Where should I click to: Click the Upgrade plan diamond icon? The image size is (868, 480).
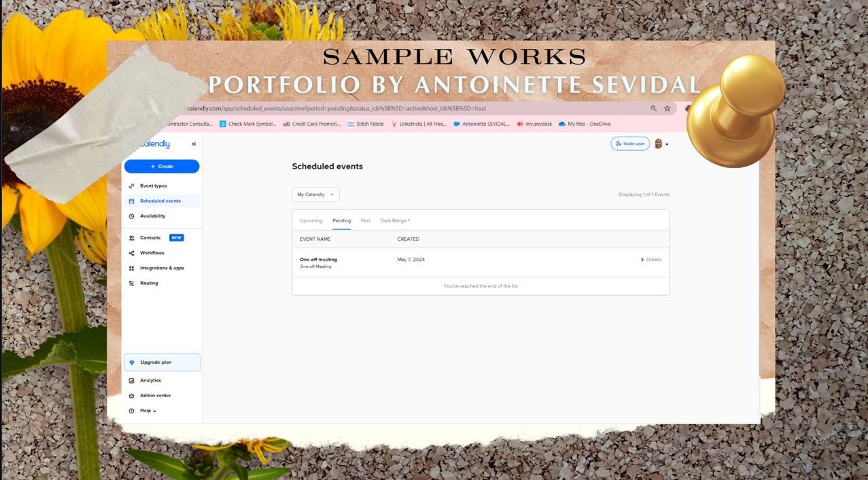132,362
